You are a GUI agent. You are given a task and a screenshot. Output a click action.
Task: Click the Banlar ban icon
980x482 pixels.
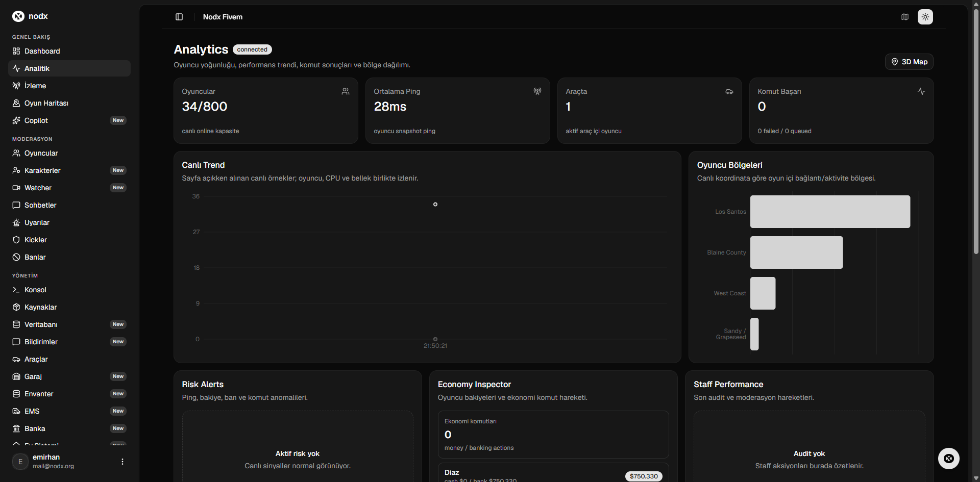tap(16, 257)
